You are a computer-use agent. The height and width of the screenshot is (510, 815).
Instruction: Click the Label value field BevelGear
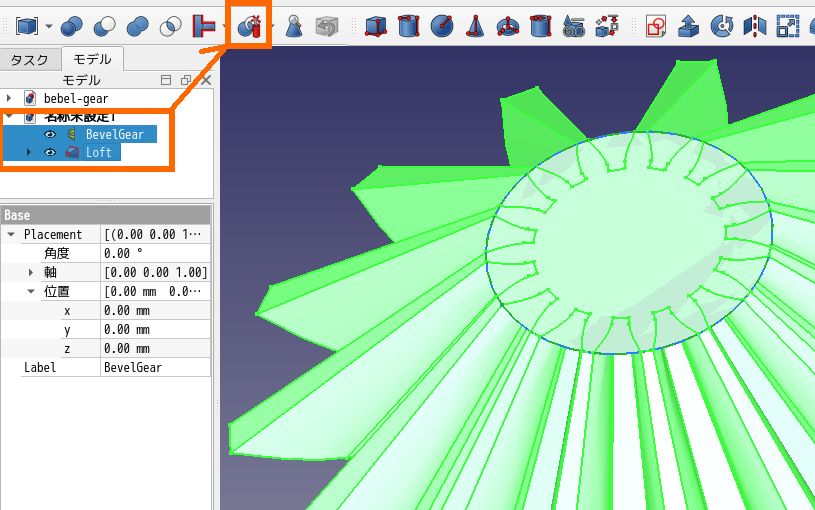[156, 367]
